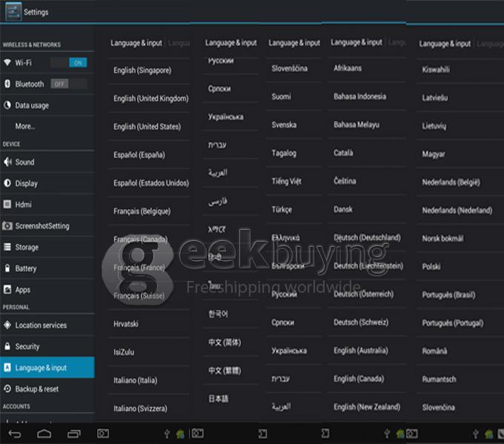
Task: Click the Settings app icon in title bar
Action: click(x=10, y=11)
